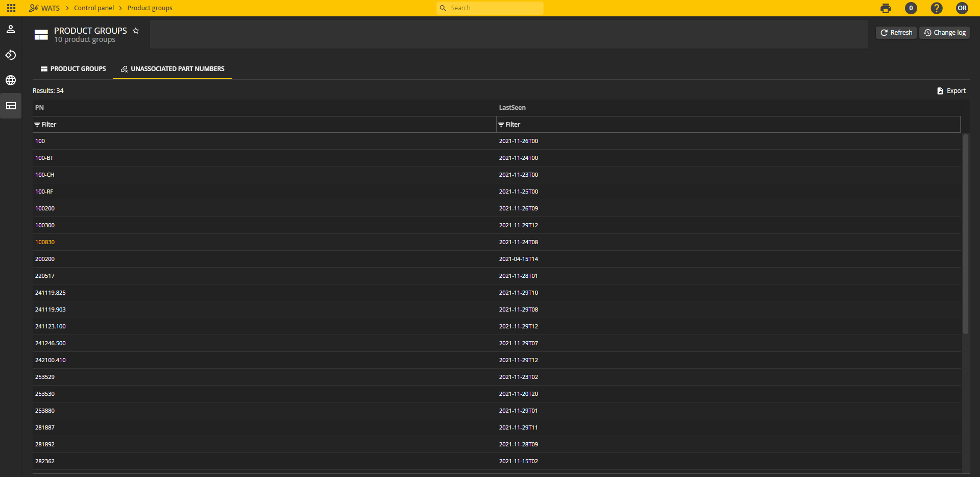This screenshot has width=980, height=477.
Task: Click the WATS logo home link
Action: 44,8
